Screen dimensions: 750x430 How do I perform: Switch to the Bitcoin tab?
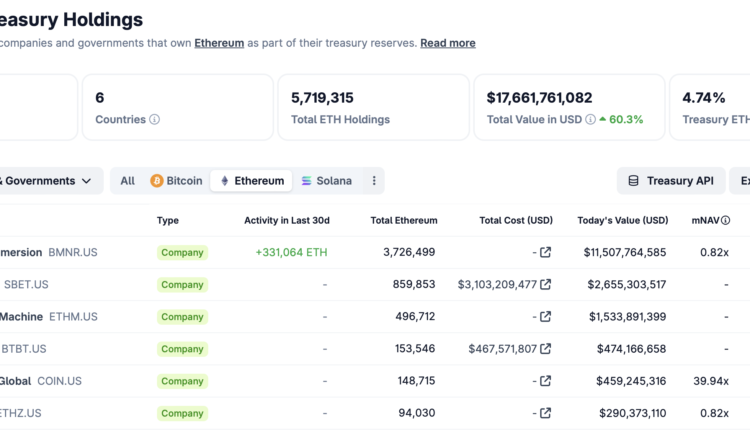click(176, 181)
